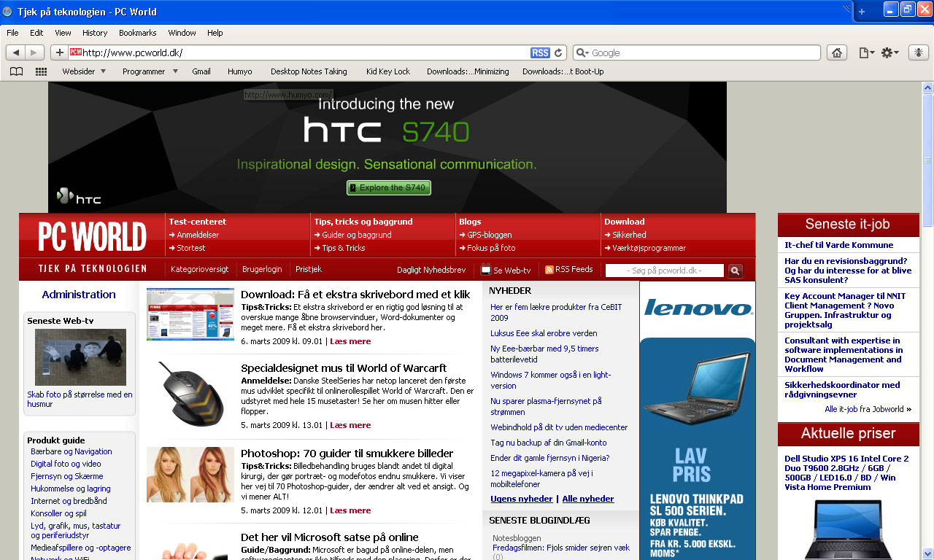This screenshot has width=934, height=560.
Task: Open Læs mere for Photoshop article
Action: tap(350, 510)
